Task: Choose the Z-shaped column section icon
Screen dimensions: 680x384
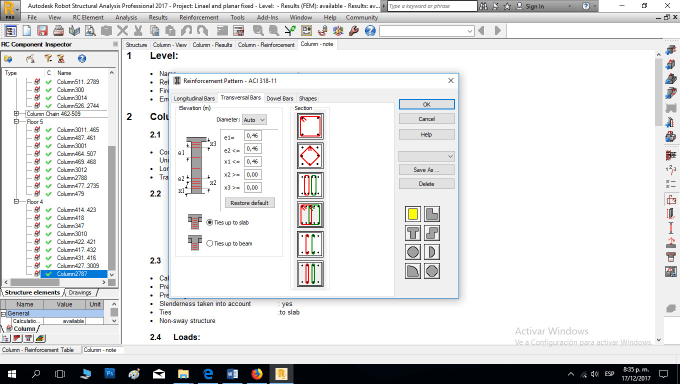Action: tap(432, 233)
